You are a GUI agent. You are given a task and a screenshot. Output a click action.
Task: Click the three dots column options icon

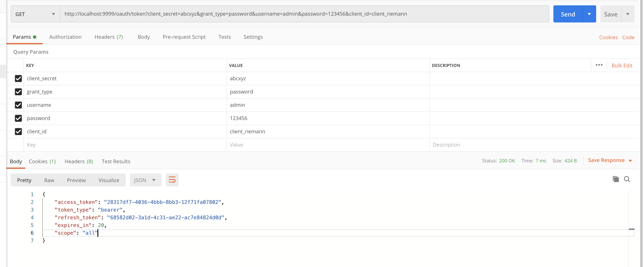tap(599, 65)
